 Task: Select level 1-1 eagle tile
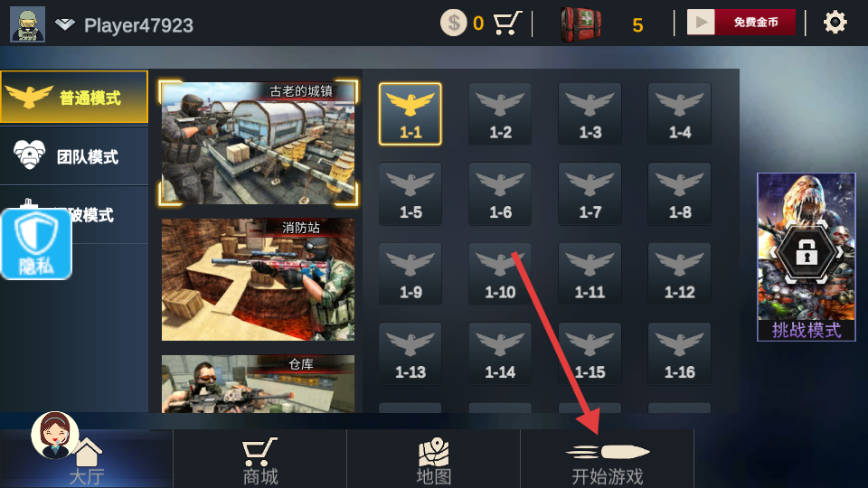pyautogui.click(x=410, y=115)
